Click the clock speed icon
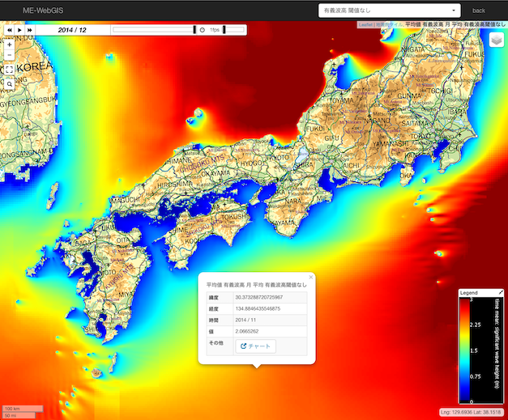This screenshot has height=420, width=508. tap(203, 30)
